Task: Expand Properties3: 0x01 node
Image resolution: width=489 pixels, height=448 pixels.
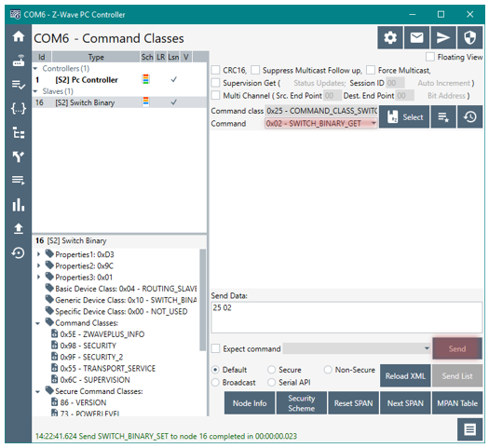Action: click(39, 277)
